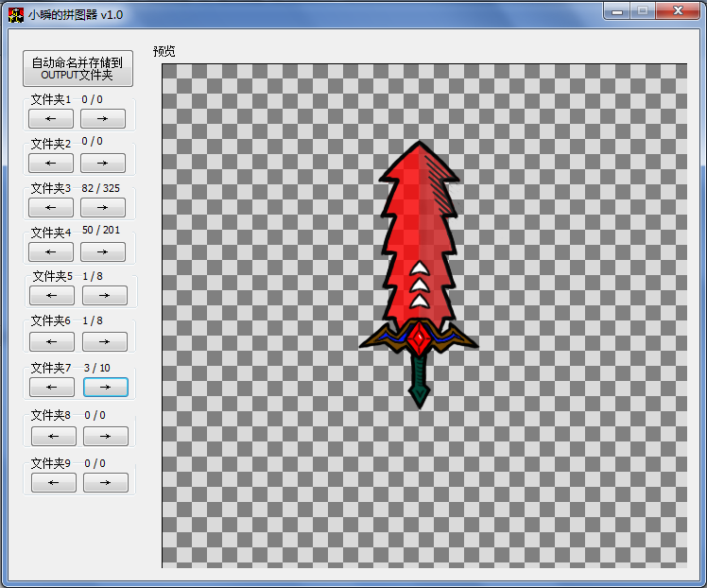This screenshot has width=707, height=588.
Task: Click right arrow of 文件夹4
Action: 103,251
